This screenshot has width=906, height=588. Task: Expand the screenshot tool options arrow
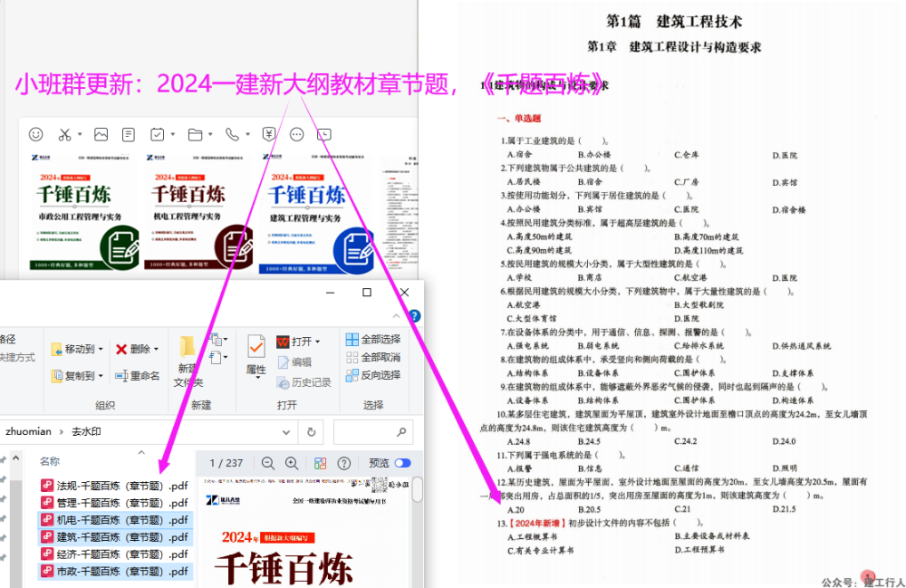[x=80, y=135]
